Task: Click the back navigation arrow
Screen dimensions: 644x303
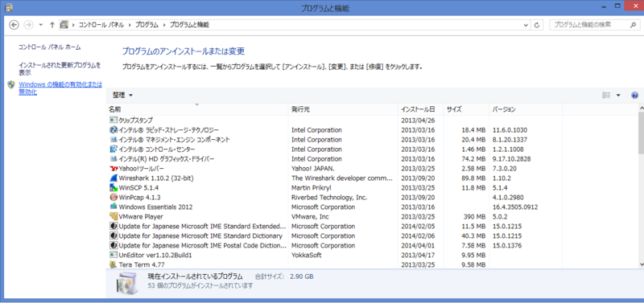Action: coord(14,25)
